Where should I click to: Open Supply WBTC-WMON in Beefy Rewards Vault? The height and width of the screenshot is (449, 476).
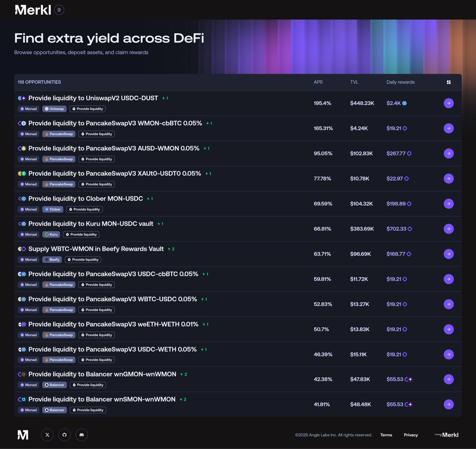click(96, 249)
